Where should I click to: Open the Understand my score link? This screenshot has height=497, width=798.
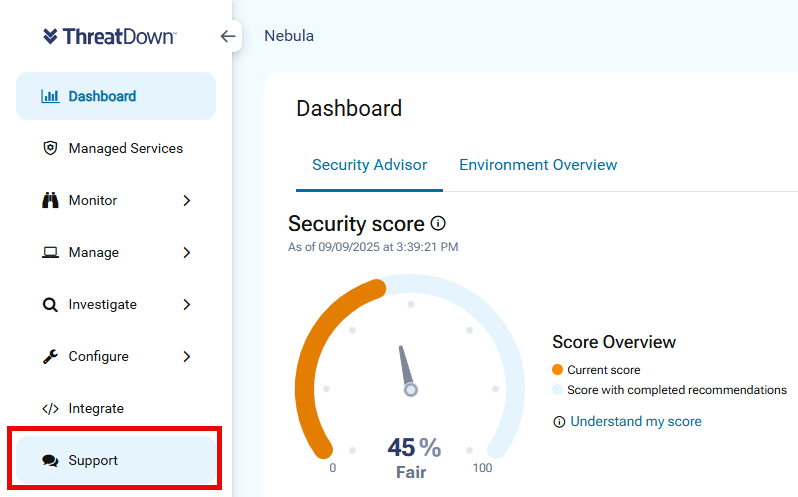click(636, 421)
